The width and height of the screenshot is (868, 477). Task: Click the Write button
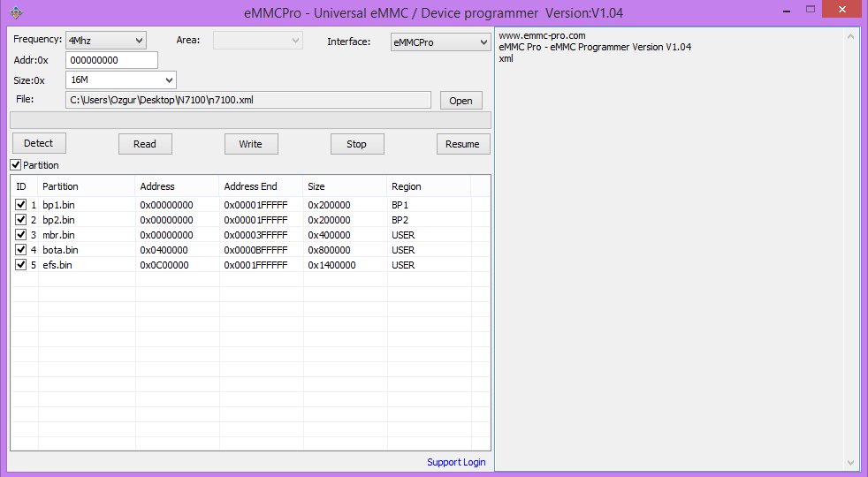coord(251,144)
